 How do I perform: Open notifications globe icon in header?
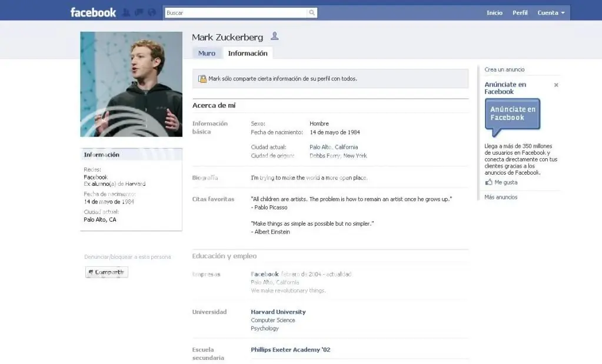coord(152,13)
